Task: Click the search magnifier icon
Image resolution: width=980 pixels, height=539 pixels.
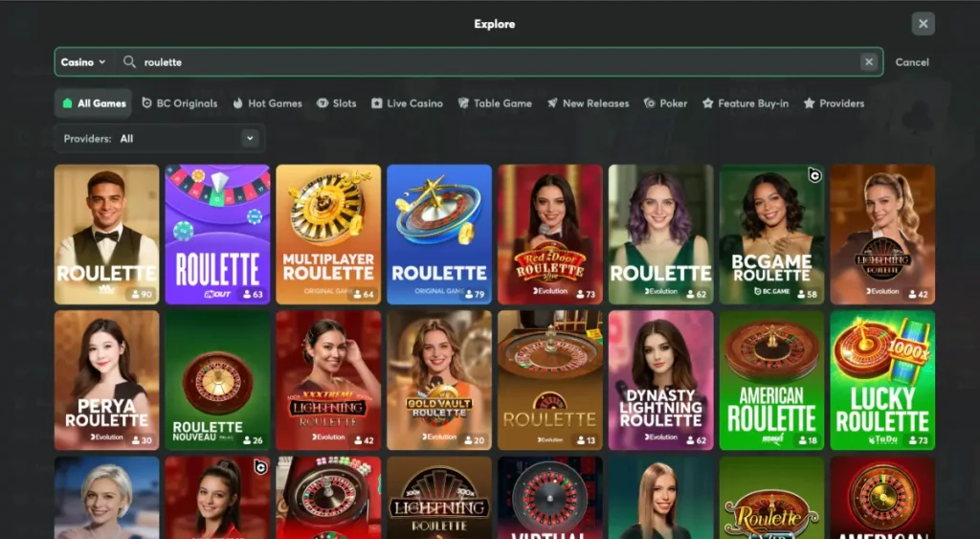Action: coord(129,62)
